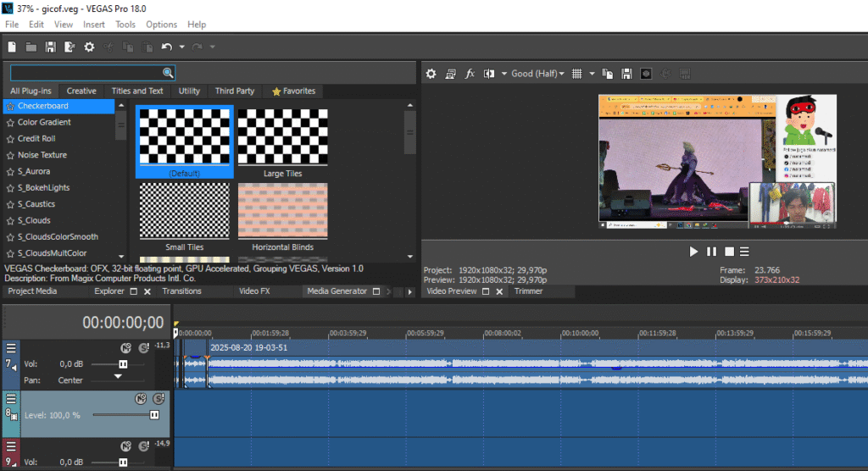This screenshot has height=471, width=868.
Task: Open Video Preview project properties gear
Action: coord(431,74)
